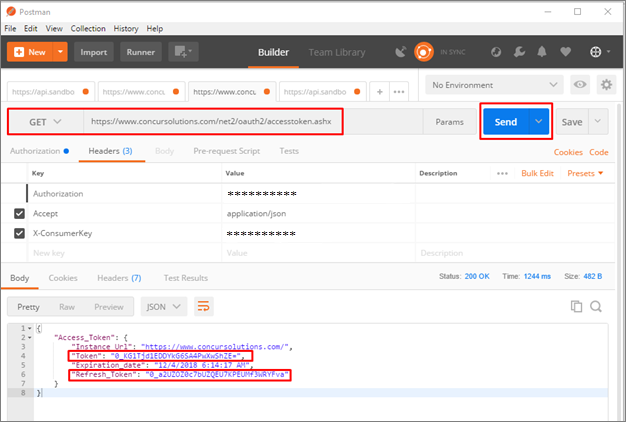Click the Bulk Edit link
This screenshot has width=626, height=422.
click(537, 173)
